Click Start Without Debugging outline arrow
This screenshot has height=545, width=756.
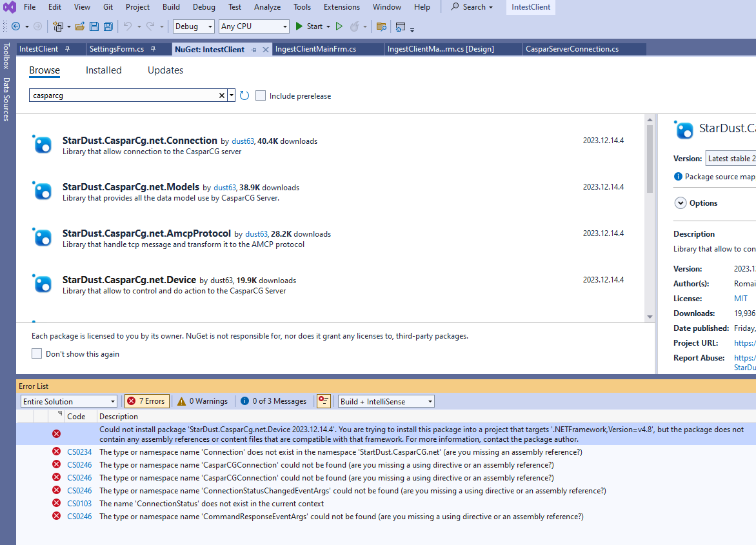[x=339, y=26]
